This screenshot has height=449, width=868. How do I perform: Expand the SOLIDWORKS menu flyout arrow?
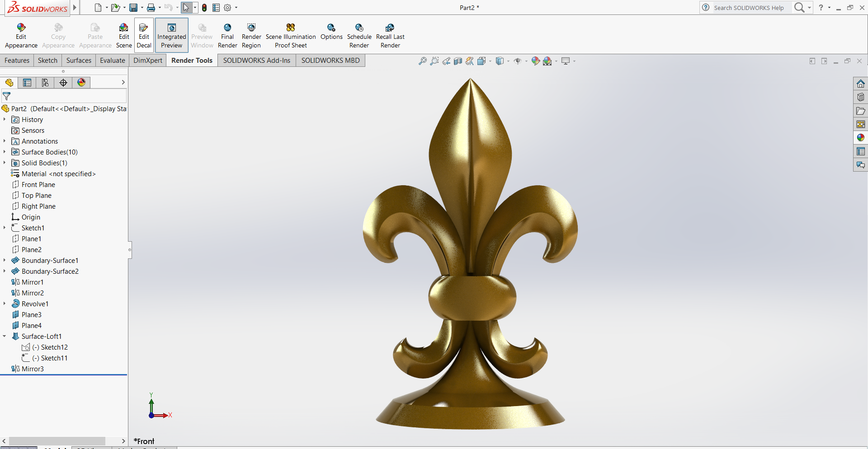pos(75,8)
